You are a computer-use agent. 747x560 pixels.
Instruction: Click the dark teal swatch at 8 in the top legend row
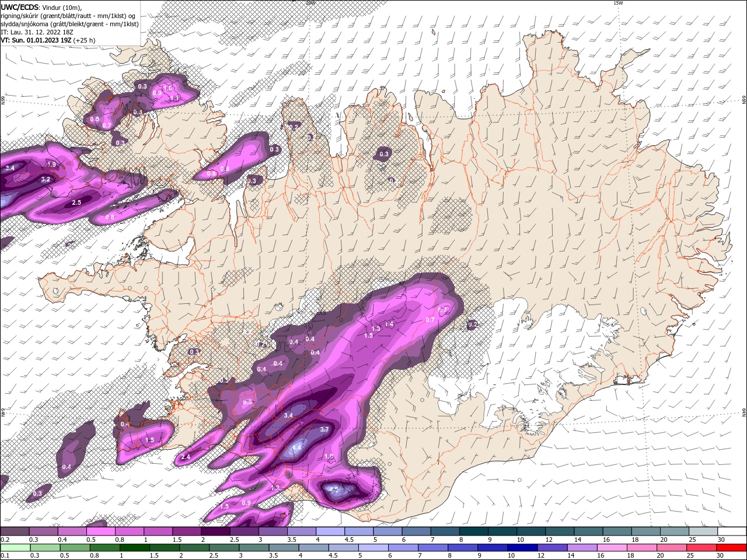pyautogui.click(x=474, y=531)
